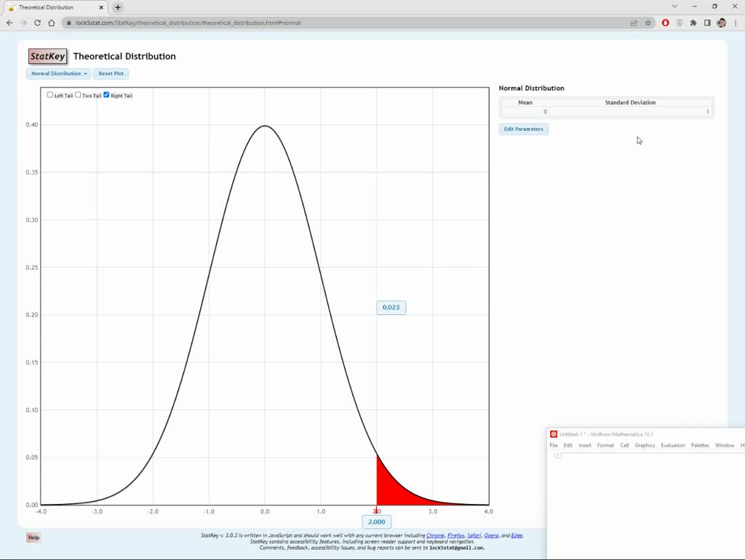The height and width of the screenshot is (560, 745).
Task: Open the red ad-blocker extension icon
Action: (x=664, y=23)
